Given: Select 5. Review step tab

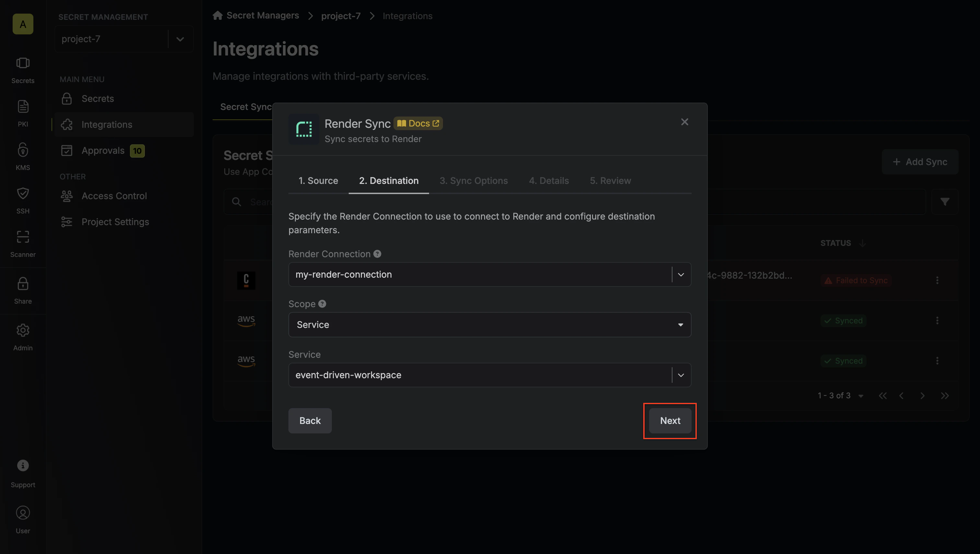Looking at the screenshot, I should click(610, 180).
